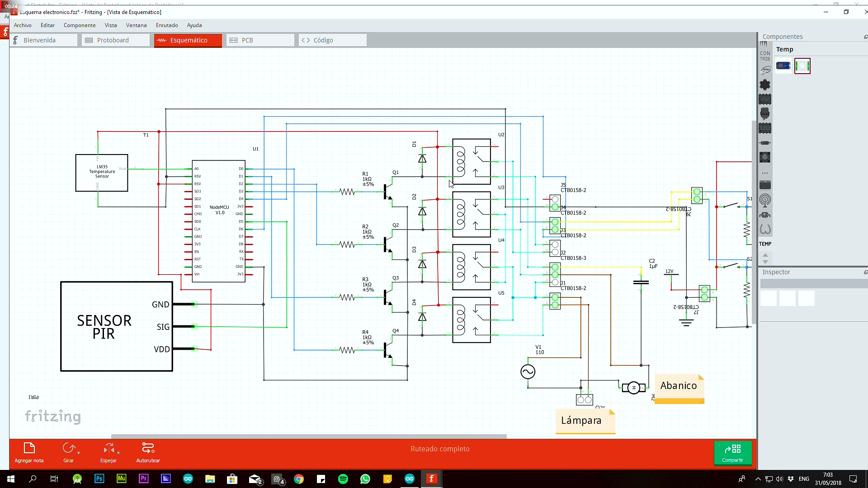
Task: Switch to the Bienvenida tab
Action: point(43,40)
